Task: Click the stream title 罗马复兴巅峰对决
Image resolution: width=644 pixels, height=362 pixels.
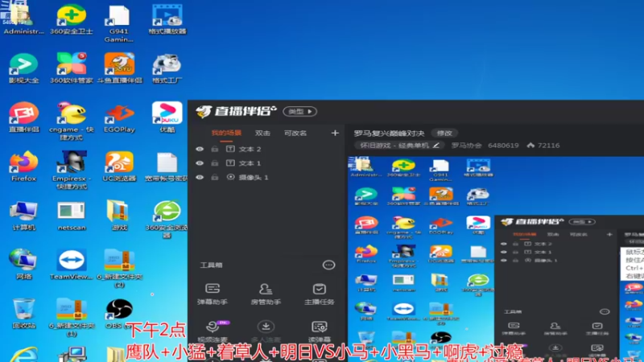Action: pos(389,133)
